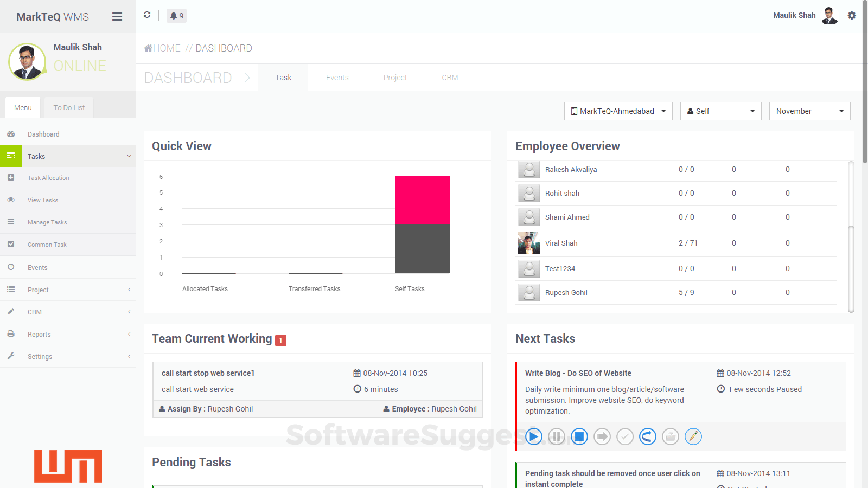Click Maulik Shah profile photo in sidebar
868x488 pixels.
[x=27, y=62]
